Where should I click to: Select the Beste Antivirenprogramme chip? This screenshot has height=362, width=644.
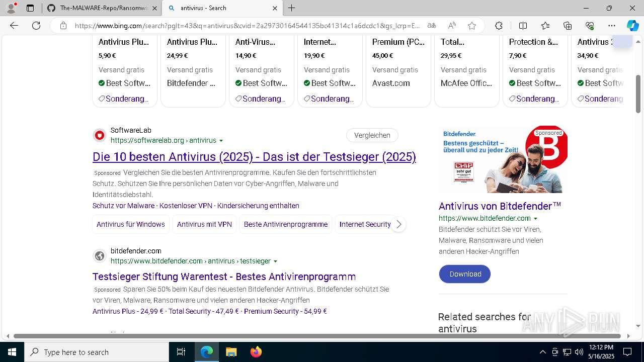pyautogui.click(x=286, y=224)
